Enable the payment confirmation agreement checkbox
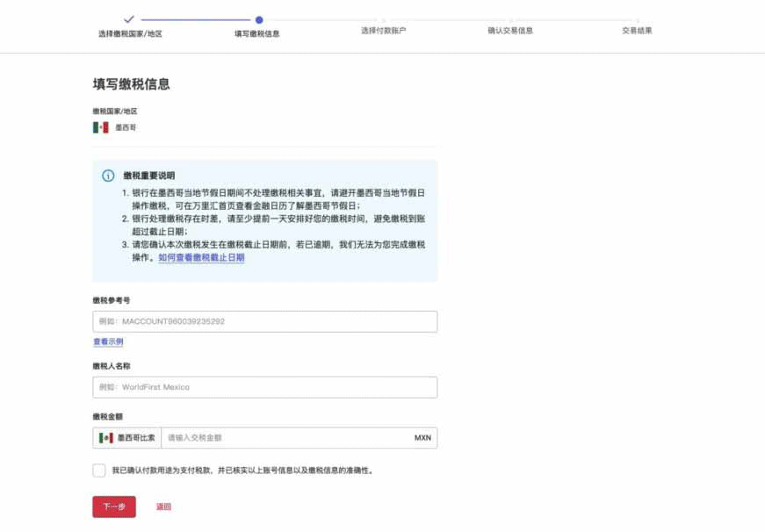This screenshot has width=765, height=532. [100, 471]
